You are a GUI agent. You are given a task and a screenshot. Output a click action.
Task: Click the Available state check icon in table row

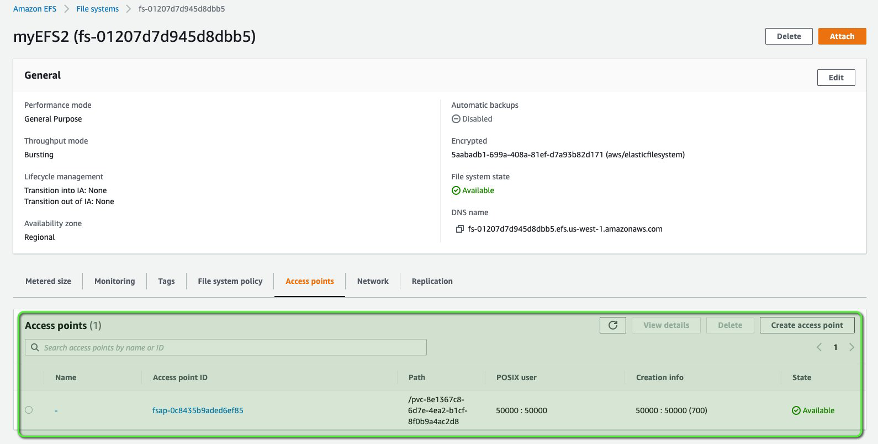pyautogui.click(x=796, y=411)
